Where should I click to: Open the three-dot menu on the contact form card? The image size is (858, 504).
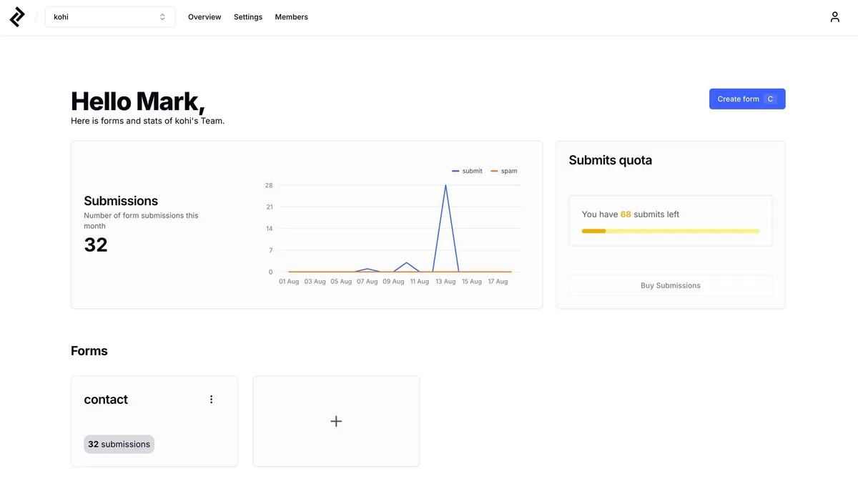coord(211,399)
